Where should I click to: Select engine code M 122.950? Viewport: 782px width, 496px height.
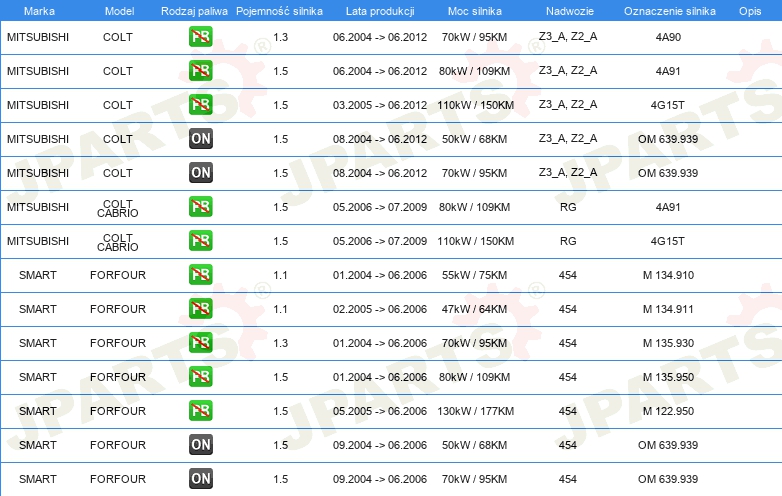click(x=668, y=411)
